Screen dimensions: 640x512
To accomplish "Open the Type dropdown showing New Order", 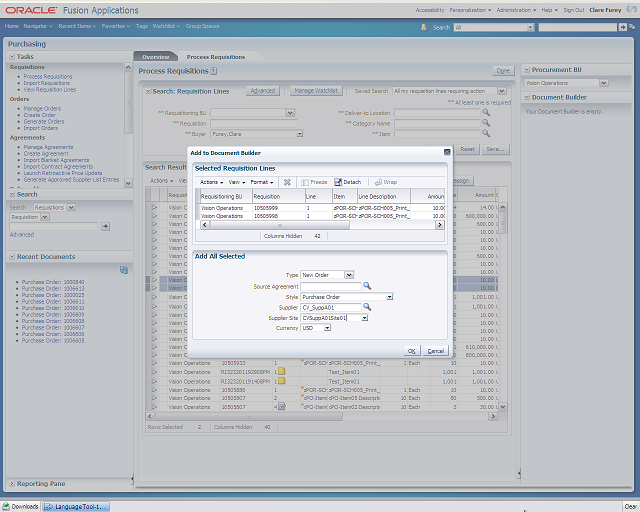I will [349, 275].
